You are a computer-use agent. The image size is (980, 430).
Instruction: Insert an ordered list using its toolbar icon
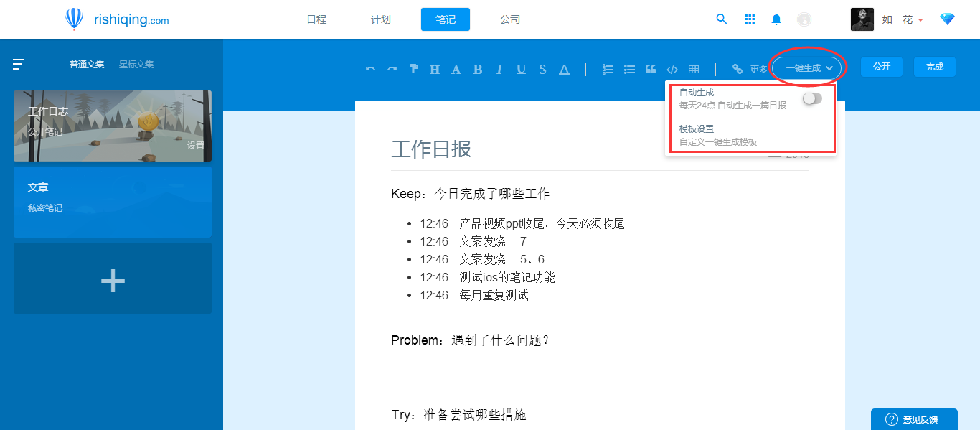click(608, 69)
